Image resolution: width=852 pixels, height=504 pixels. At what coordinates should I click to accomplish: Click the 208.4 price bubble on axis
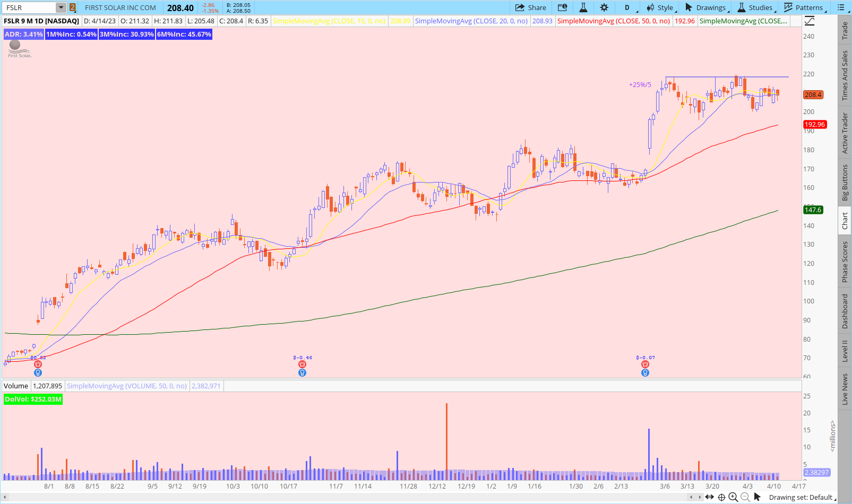813,94
